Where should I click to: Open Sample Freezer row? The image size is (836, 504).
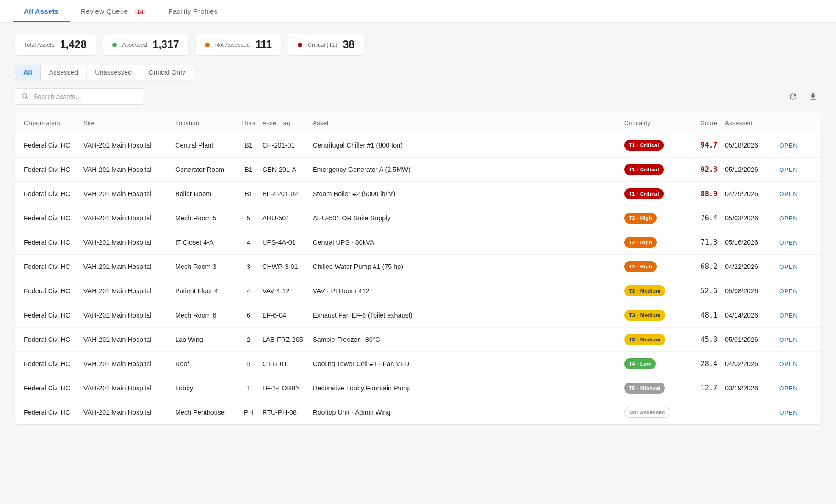(x=788, y=340)
